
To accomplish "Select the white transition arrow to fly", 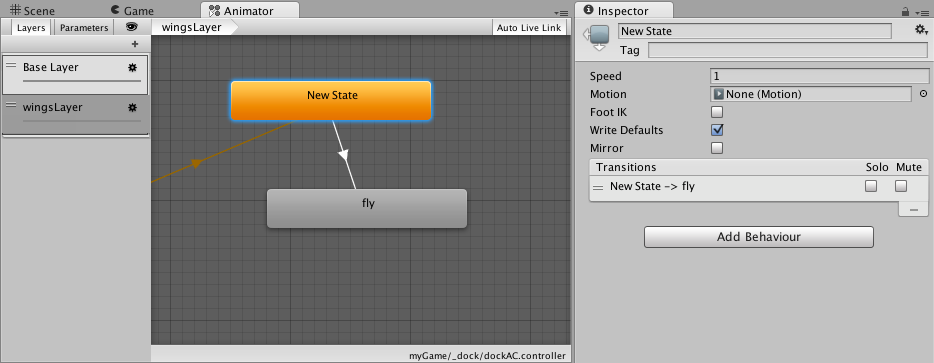I will (x=344, y=155).
